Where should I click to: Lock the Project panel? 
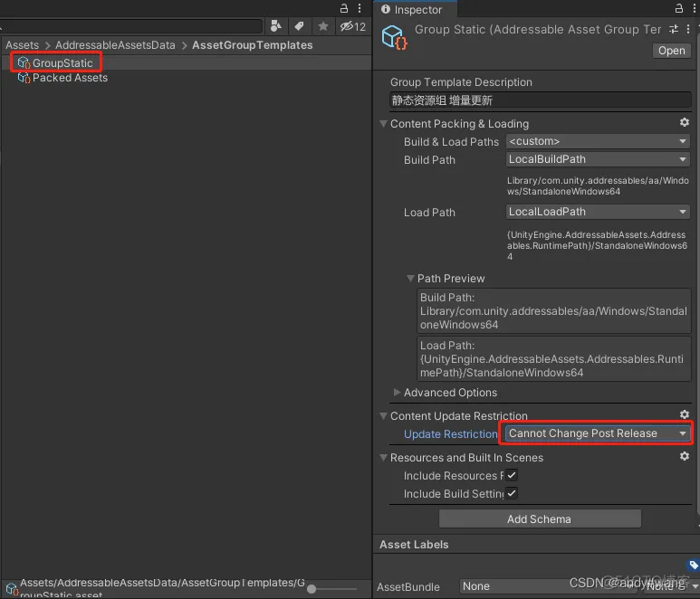[x=344, y=8]
